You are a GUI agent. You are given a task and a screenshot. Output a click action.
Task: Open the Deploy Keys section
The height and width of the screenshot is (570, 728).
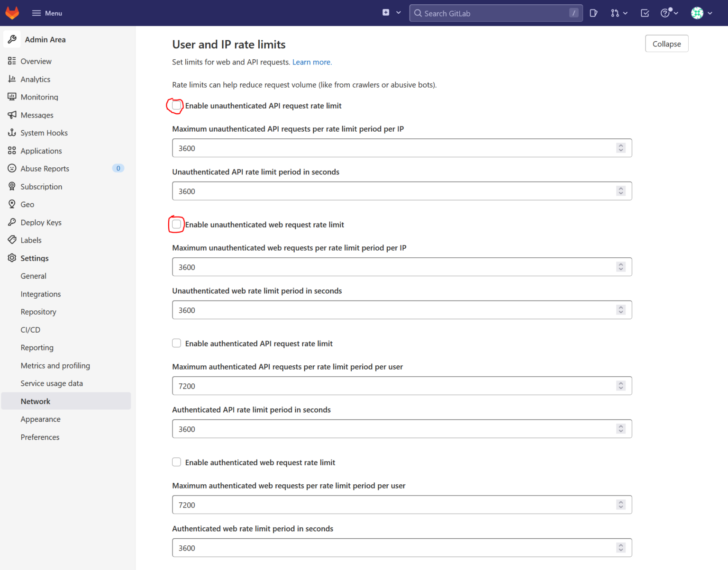[x=41, y=222]
